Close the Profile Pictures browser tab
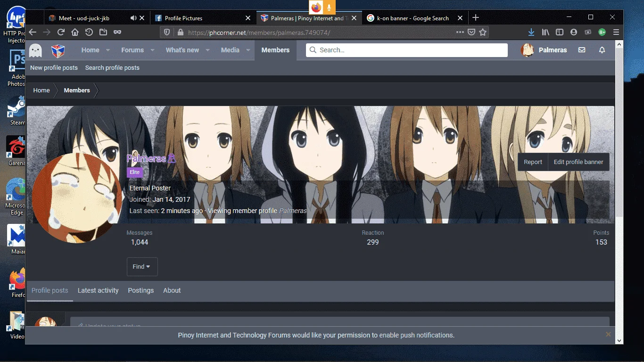This screenshot has width=644, height=362. [248, 18]
